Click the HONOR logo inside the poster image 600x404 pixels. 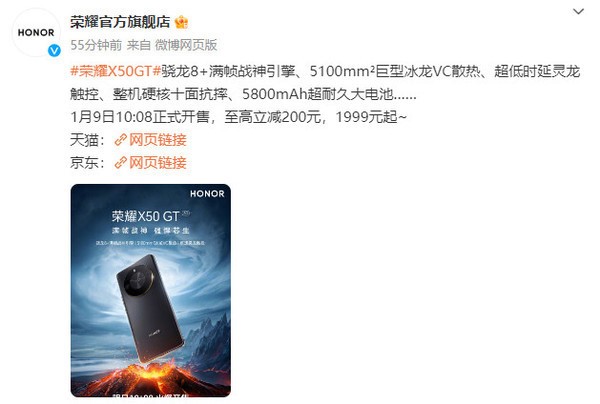coord(207,194)
